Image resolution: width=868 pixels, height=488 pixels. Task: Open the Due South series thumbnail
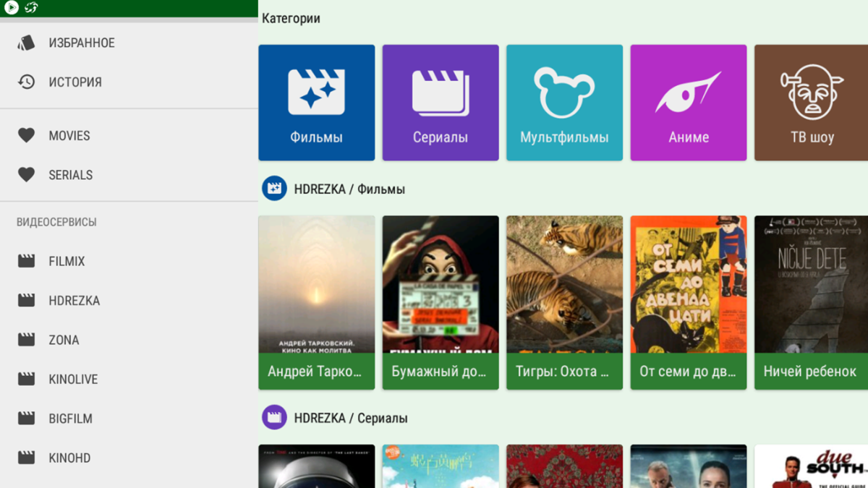(812, 466)
